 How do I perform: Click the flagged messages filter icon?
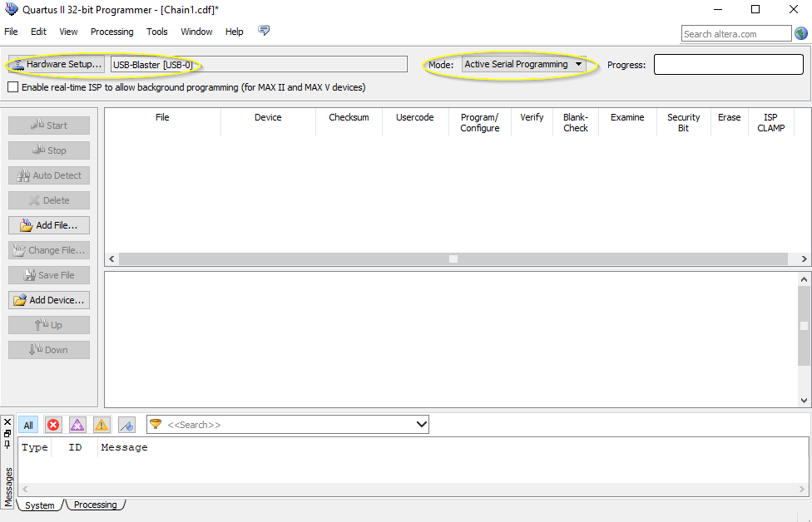(x=126, y=425)
